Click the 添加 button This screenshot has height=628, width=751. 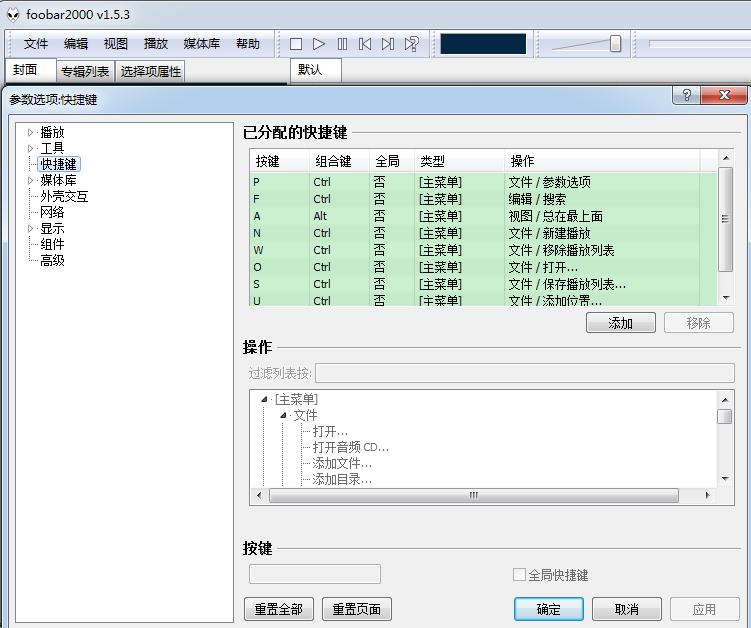coord(621,323)
